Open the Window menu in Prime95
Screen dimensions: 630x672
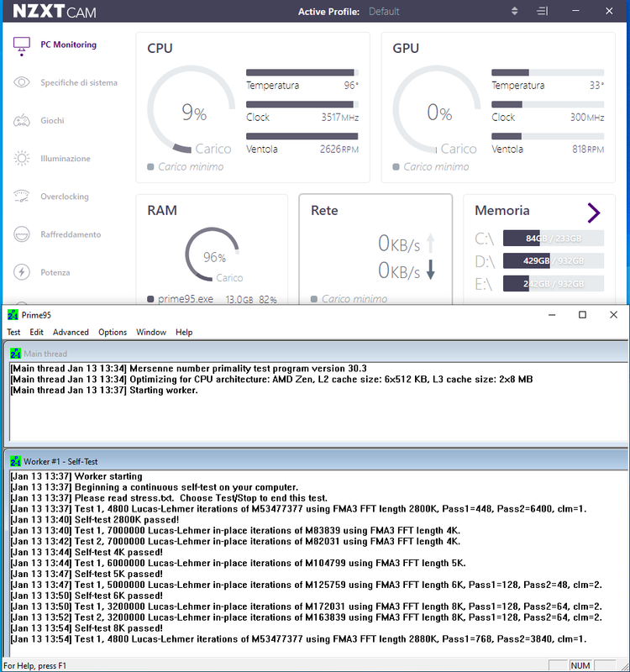coord(151,332)
